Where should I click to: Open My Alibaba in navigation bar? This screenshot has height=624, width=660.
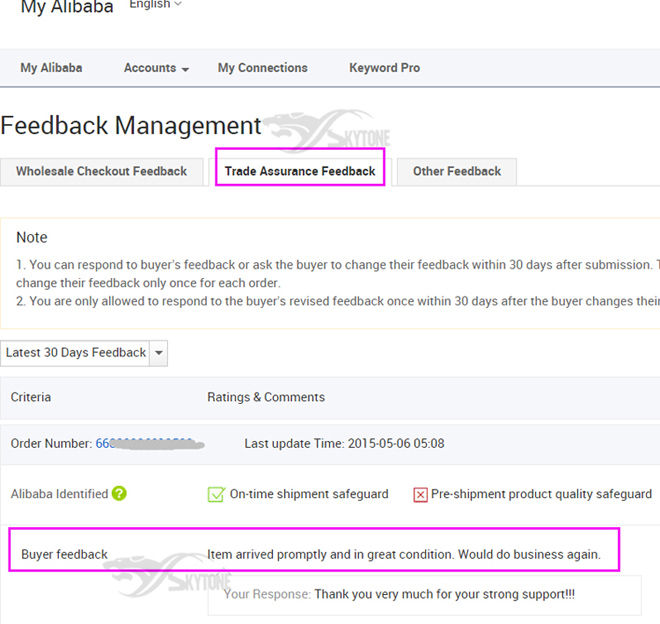(51, 68)
